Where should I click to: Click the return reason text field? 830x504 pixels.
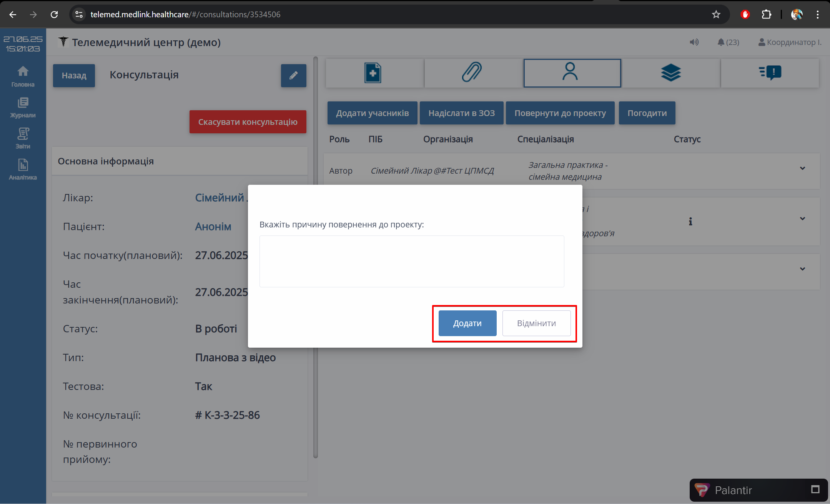[411, 261]
